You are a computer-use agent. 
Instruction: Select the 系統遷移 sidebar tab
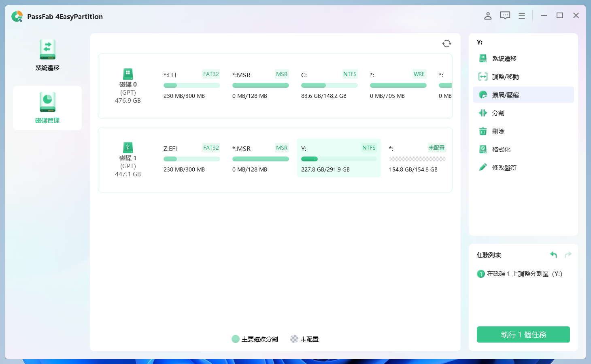[x=47, y=55]
